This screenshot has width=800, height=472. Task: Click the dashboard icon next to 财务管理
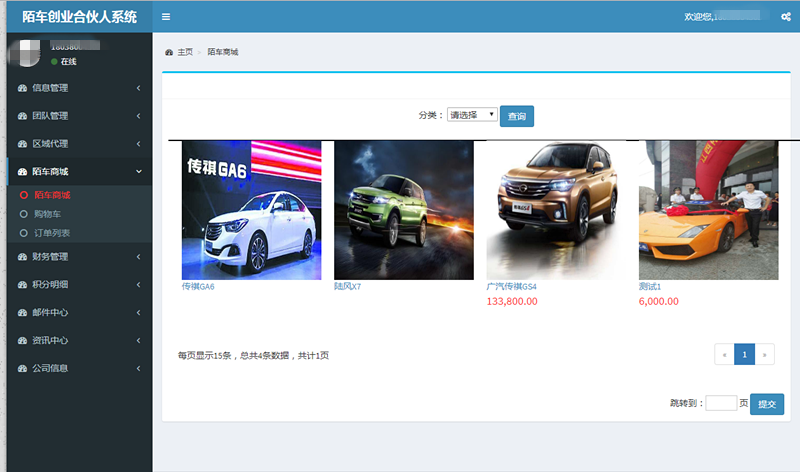coord(22,257)
